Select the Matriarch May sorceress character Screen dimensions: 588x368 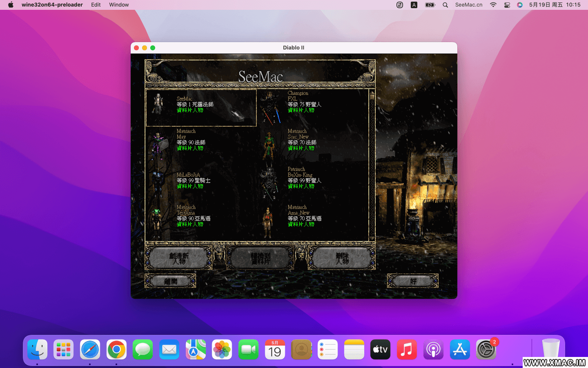(x=201, y=146)
